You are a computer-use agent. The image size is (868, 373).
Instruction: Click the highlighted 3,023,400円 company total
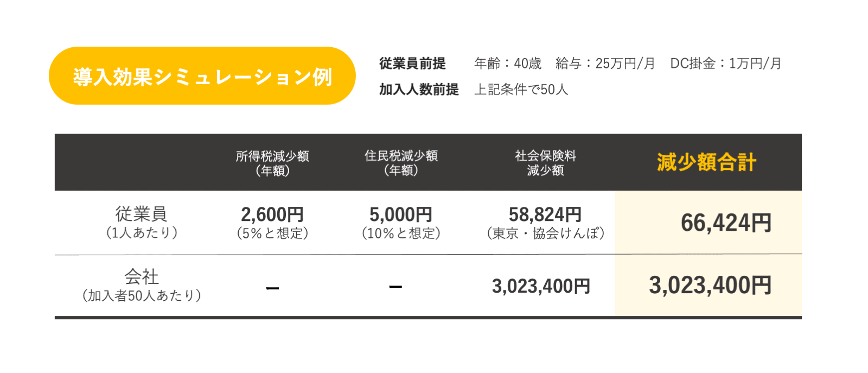(710, 285)
